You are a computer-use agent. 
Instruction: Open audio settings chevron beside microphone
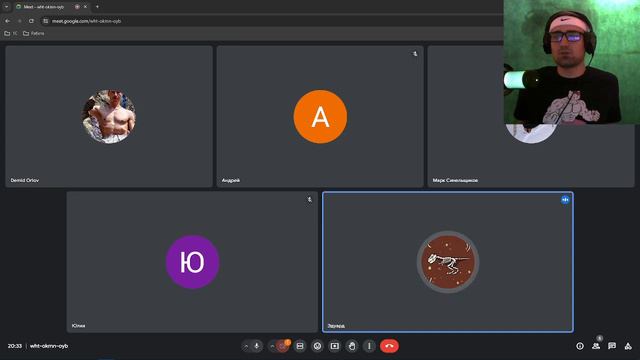(246, 346)
